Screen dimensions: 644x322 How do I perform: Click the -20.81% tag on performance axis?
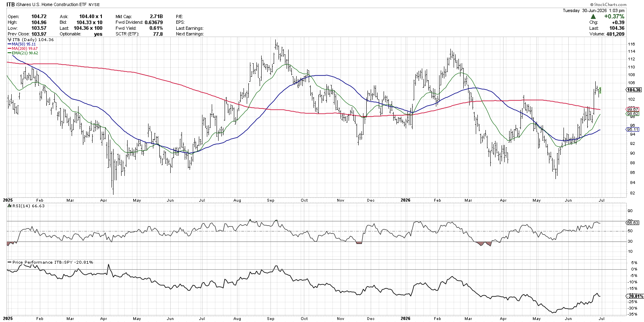point(635,296)
